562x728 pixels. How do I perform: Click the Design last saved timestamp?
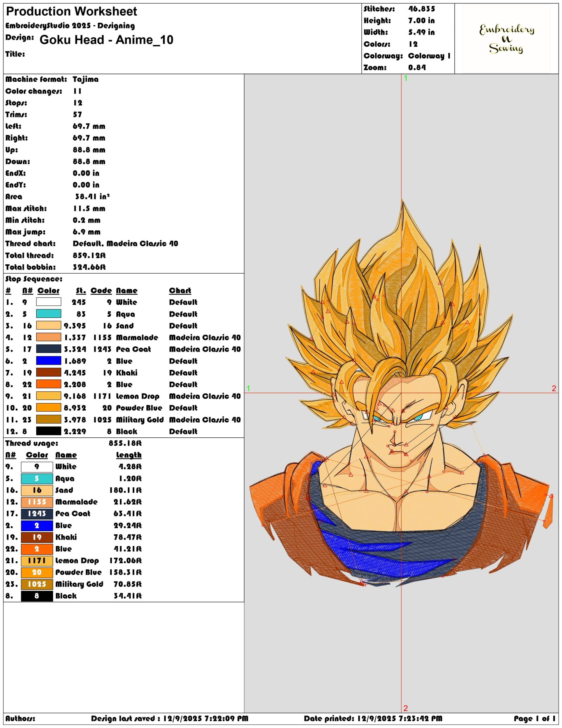point(170,718)
